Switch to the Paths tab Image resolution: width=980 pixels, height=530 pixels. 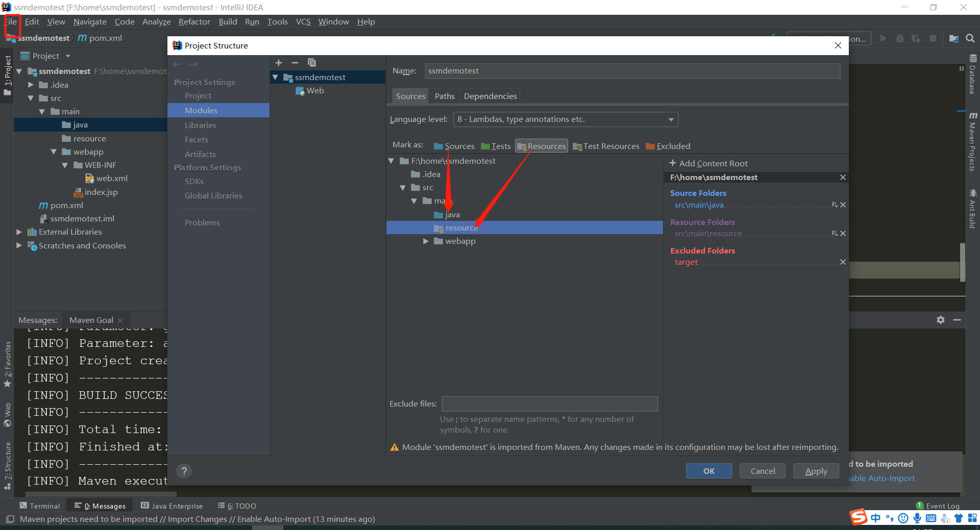(x=445, y=96)
